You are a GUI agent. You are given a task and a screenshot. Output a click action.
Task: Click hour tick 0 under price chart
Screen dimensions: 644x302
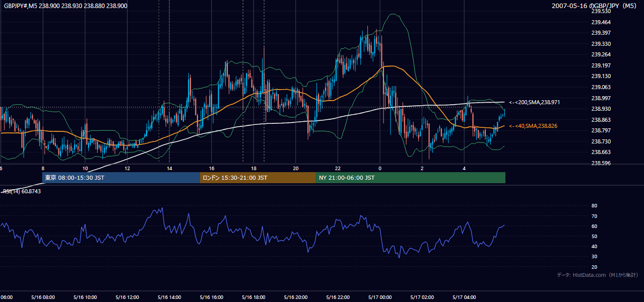tap(380, 168)
